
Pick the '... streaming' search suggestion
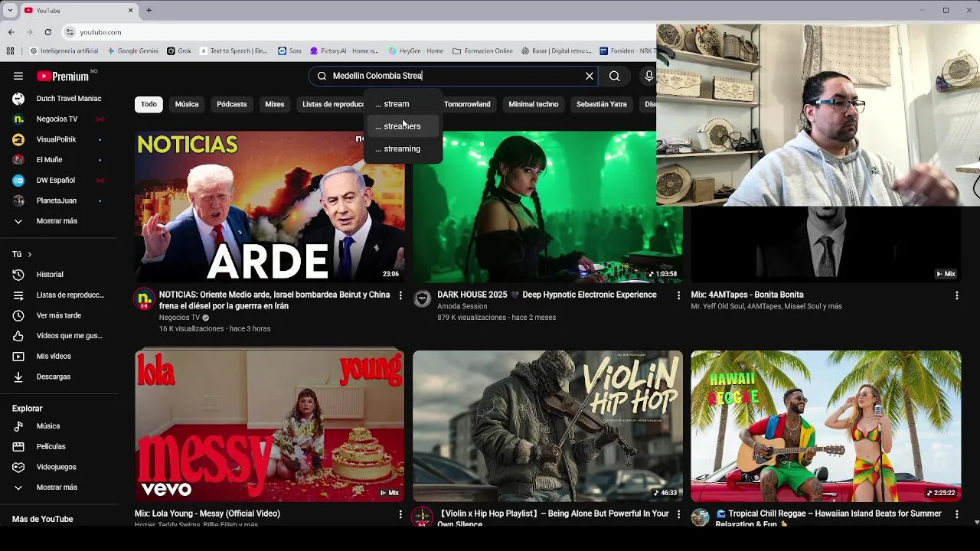coord(403,148)
